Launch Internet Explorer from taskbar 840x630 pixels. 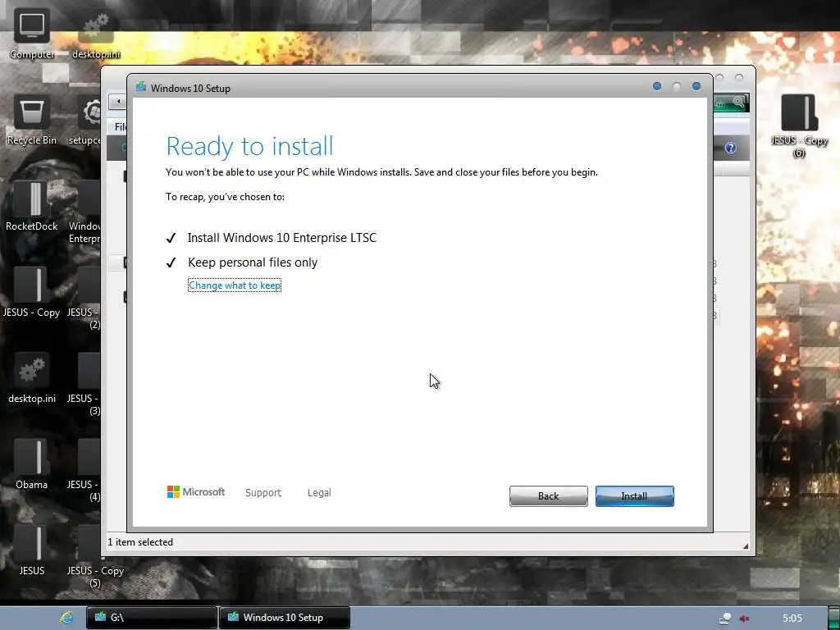click(66, 618)
